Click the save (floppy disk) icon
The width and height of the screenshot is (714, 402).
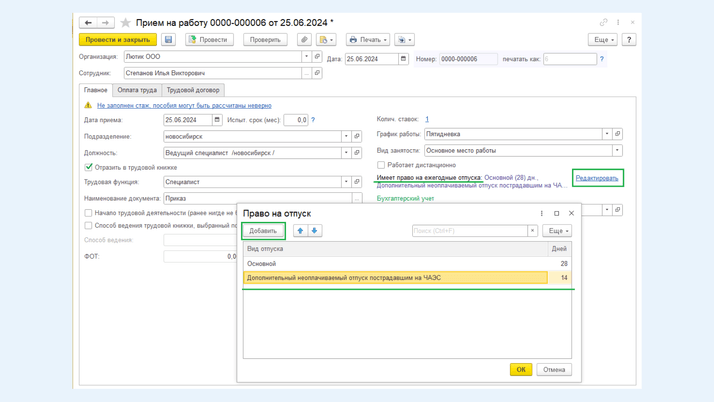point(168,40)
